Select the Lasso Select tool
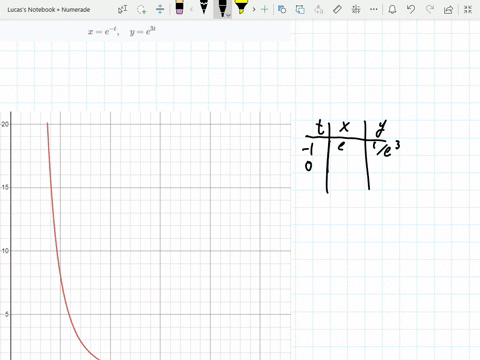Screen dimensions: 480x360 tap(141, 9)
